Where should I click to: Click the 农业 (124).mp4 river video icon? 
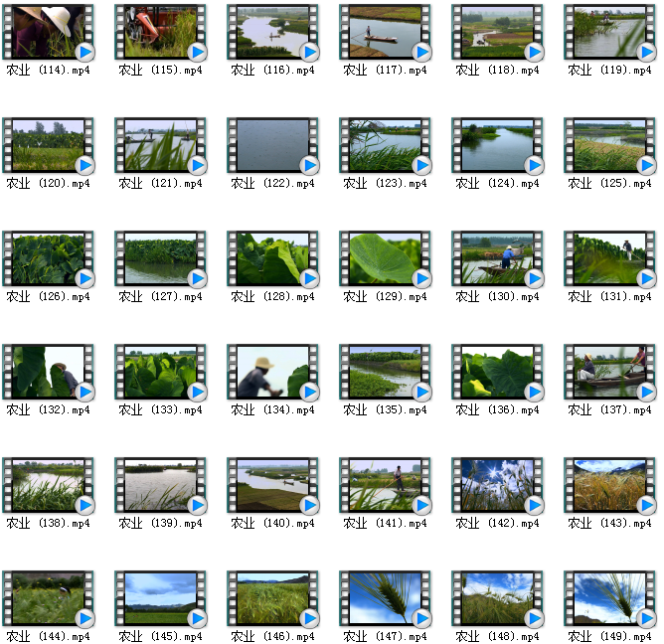[497, 145]
